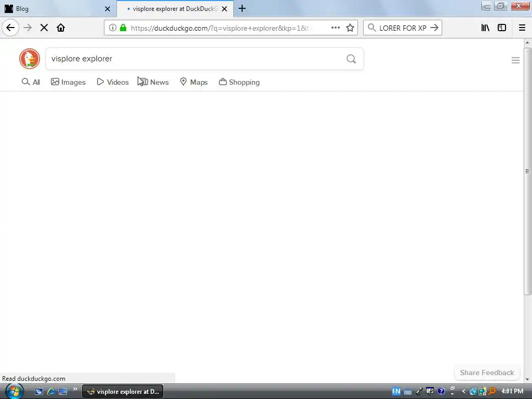Open the Library bookmarks and history icon
Image resolution: width=532 pixels, height=399 pixels.
click(486, 28)
